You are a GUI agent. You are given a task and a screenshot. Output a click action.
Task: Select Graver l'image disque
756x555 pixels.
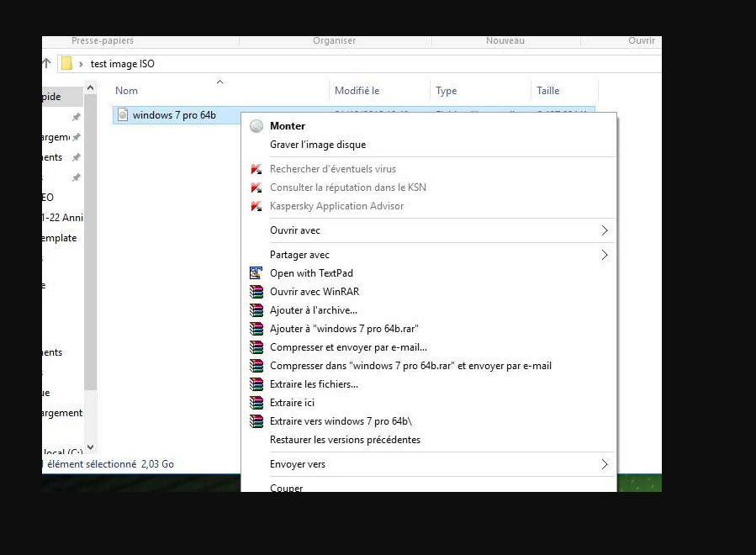coord(318,145)
